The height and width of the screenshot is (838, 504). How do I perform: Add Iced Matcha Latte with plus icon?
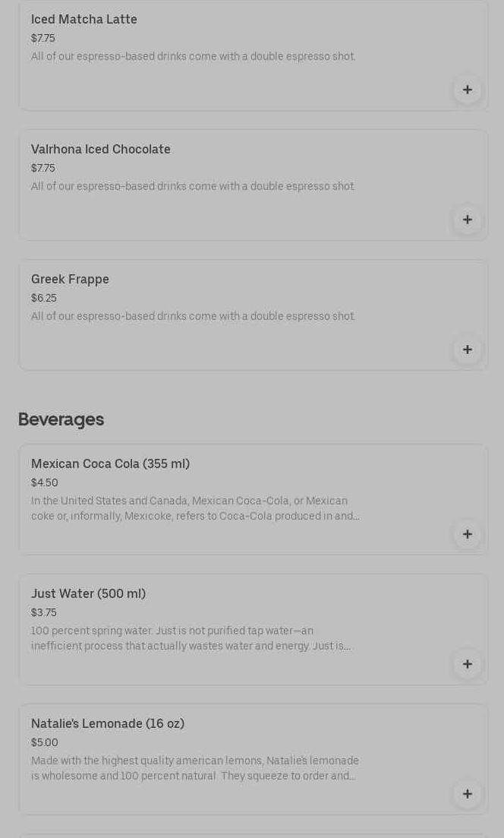click(467, 90)
